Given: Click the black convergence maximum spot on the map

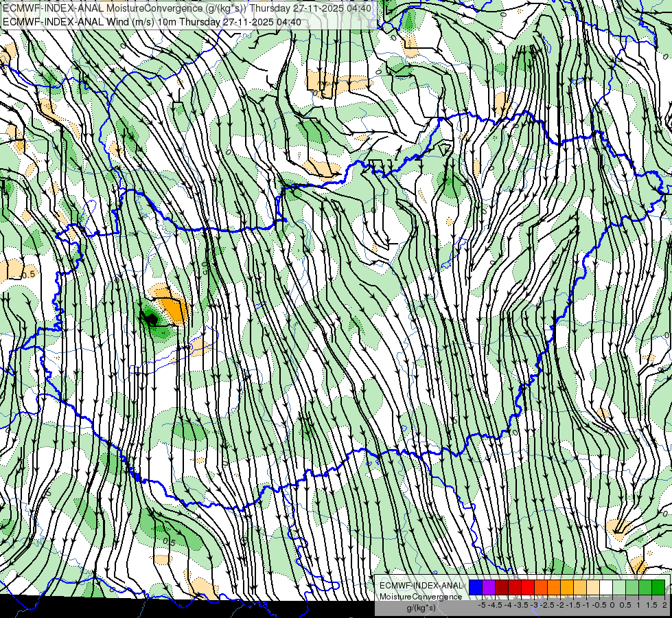Looking at the screenshot, I should pos(151,318).
